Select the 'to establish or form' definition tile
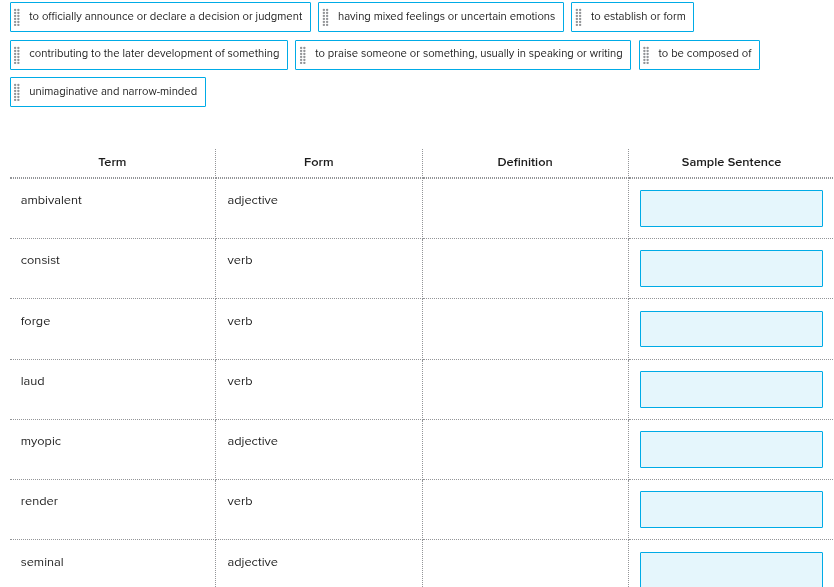This screenshot has height=587, width=834. click(x=632, y=17)
